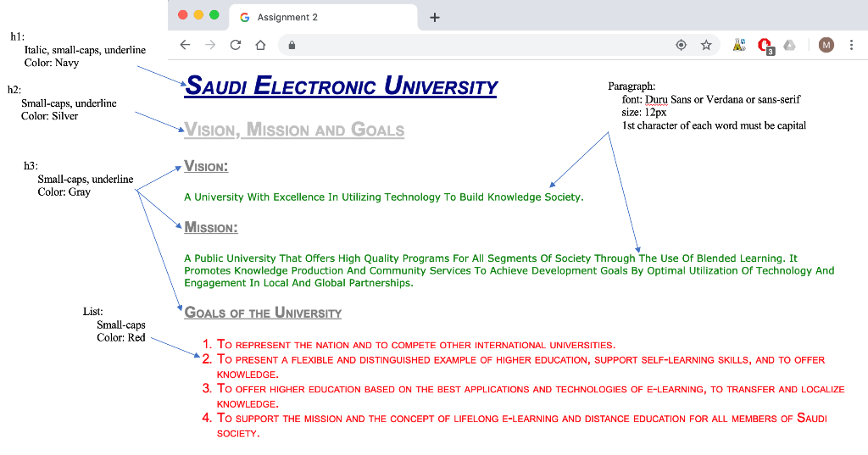
Task: Select the Assignment 2 tab
Action: [x=323, y=17]
